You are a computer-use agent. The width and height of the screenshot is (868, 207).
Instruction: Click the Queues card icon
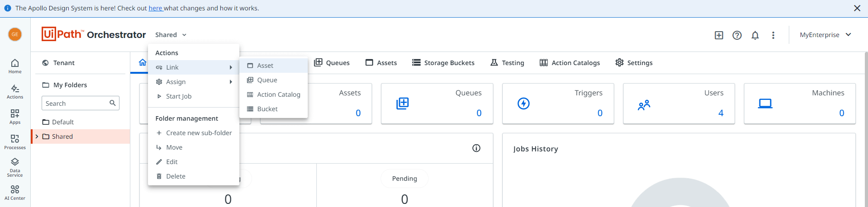[x=402, y=103]
